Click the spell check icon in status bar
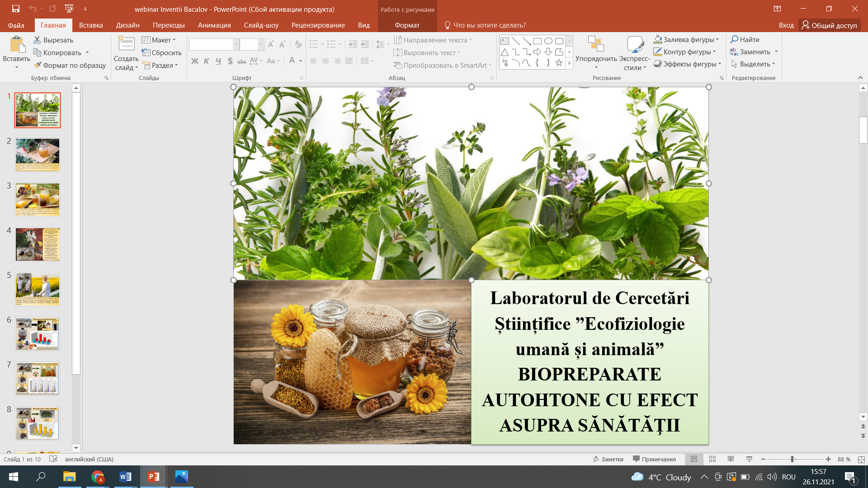Screen dimensions: 868x488 tap(53, 459)
